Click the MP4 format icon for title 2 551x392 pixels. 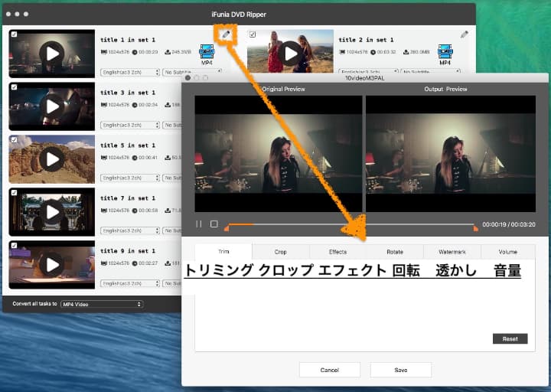[x=445, y=54]
